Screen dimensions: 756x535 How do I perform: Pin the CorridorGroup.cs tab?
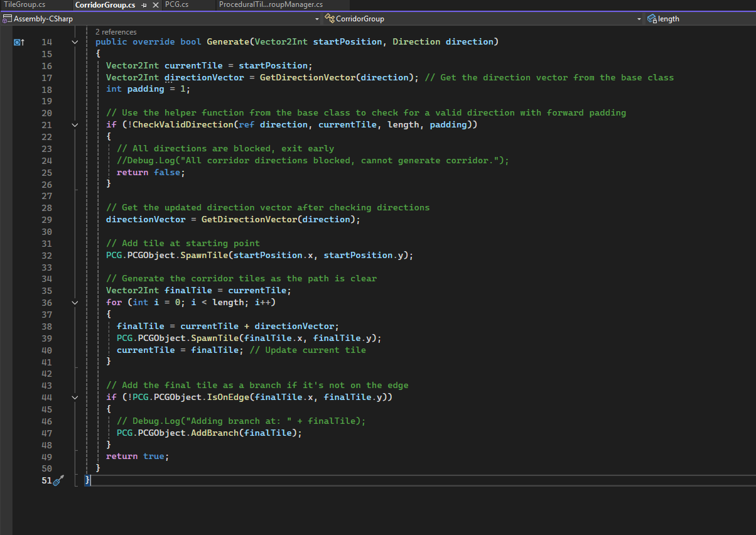coord(144,5)
